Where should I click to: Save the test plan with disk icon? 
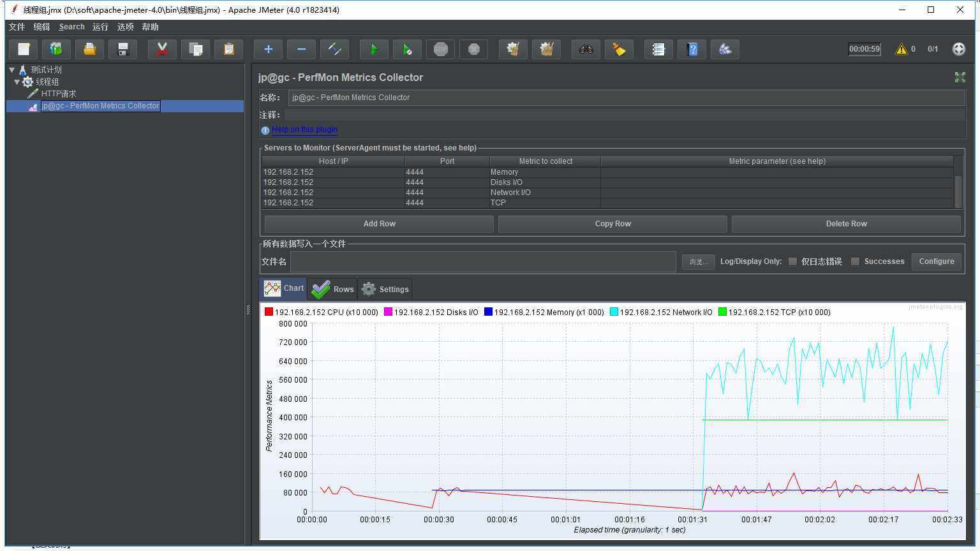tap(122, 49)
